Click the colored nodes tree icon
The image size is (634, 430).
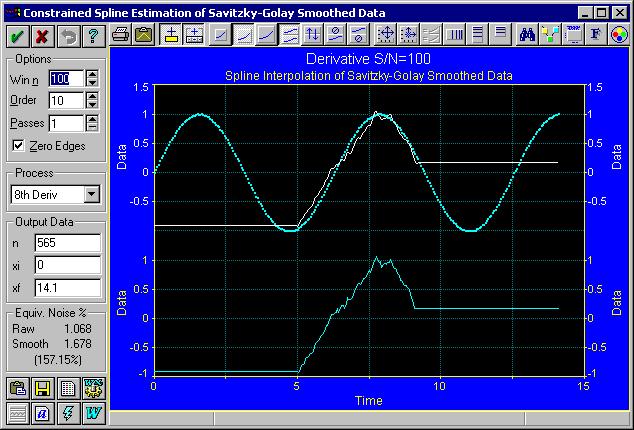(x=550, y=35)
